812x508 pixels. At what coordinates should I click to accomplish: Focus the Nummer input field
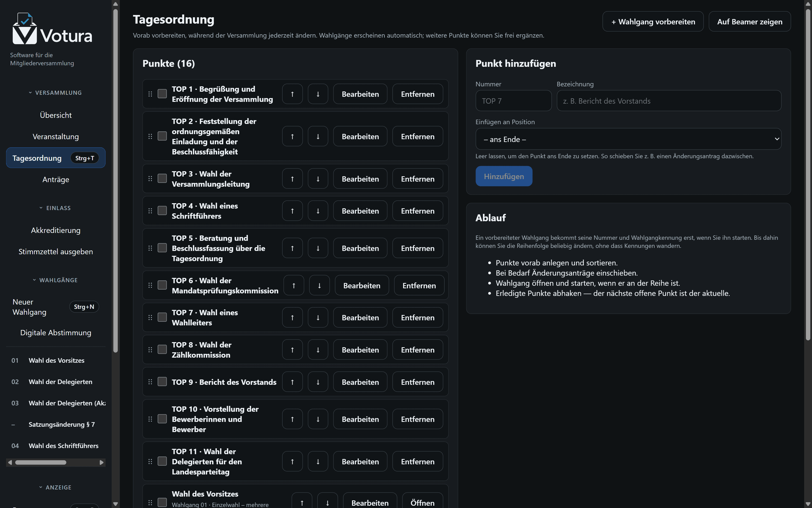(x=513, y=101)
